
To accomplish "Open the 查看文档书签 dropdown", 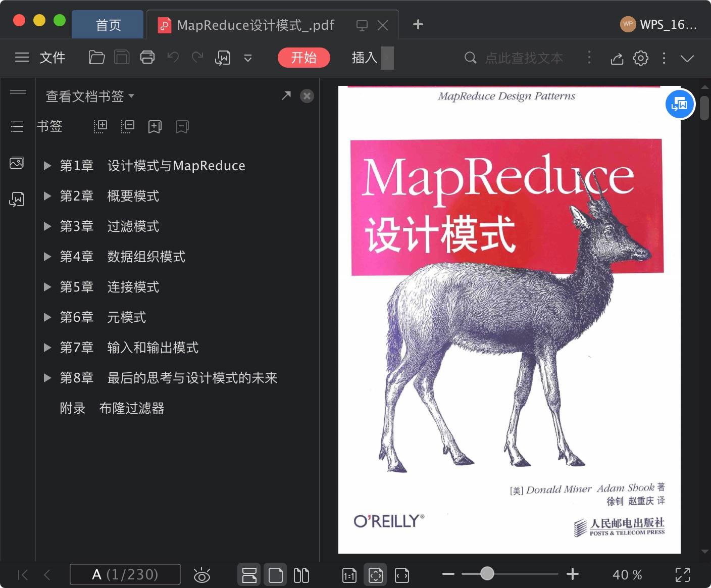I will click(x=90, y=96).
